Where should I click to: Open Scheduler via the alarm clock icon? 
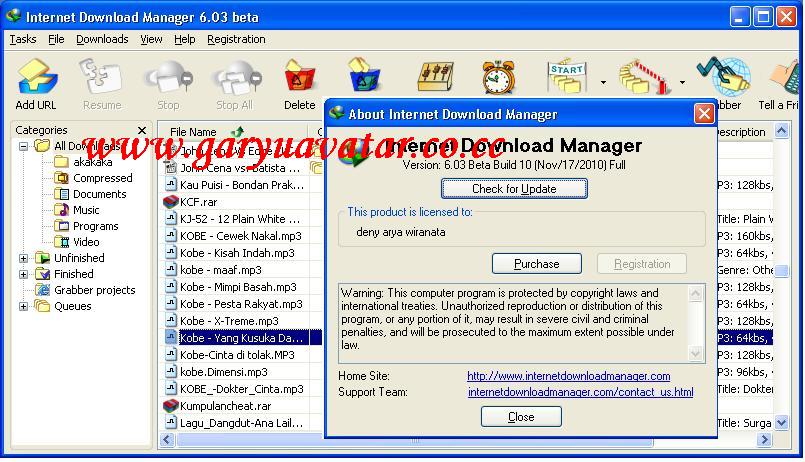click(498, 77)
